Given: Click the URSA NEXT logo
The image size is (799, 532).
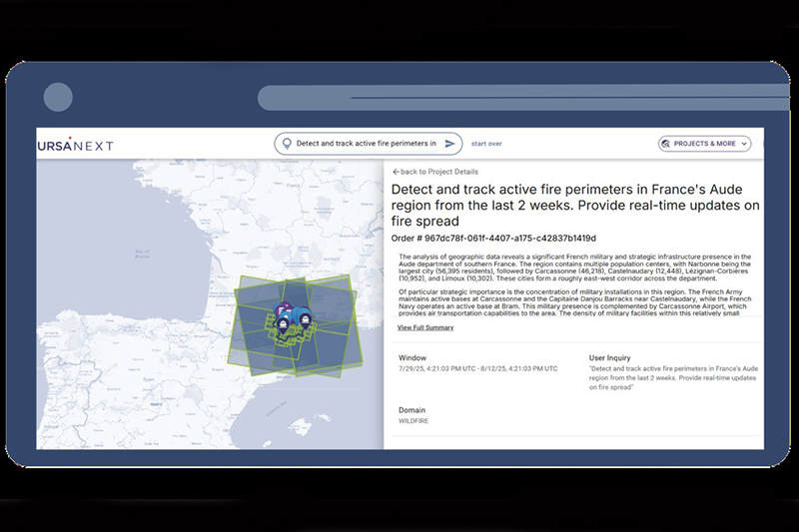Looking at the screenshot, I should (75, 145).
